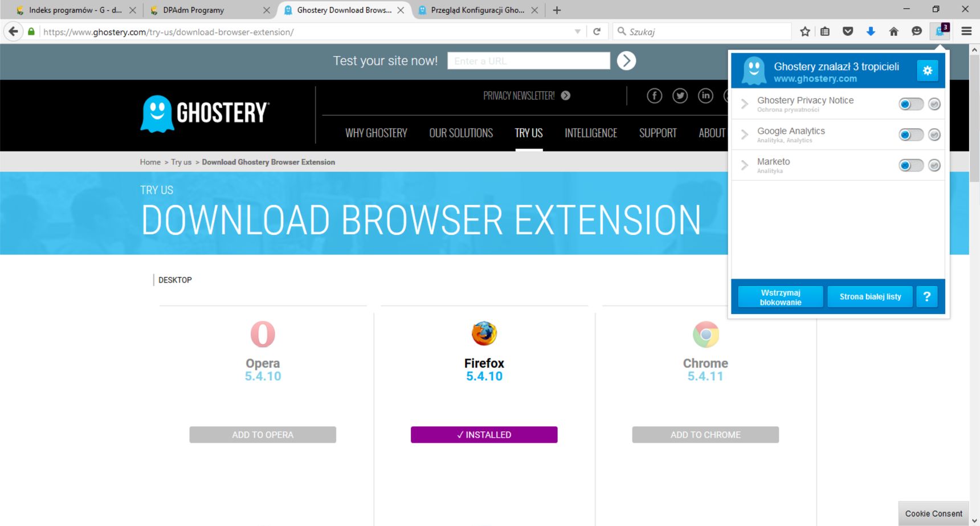This screenshot has height=526, width=980.
Task: Open Try Us menu item
Action: pyautogui.click(x=529, y=133)
